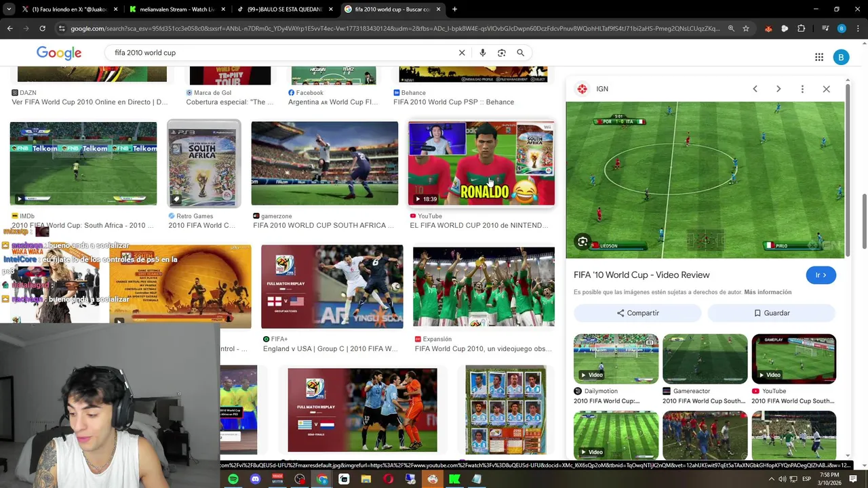Open the Gamereactor related image thumbnail

click(x=705, y=359)
